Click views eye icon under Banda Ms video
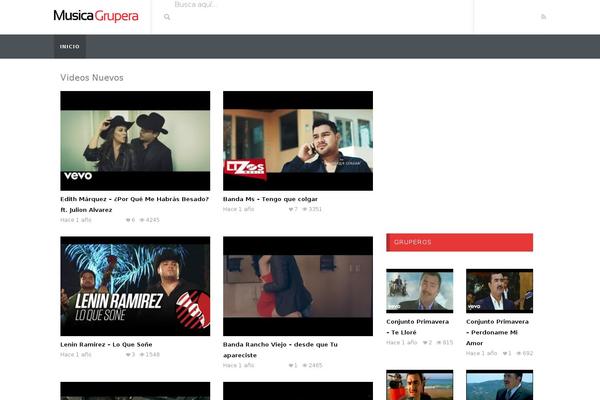 [305, 209]
